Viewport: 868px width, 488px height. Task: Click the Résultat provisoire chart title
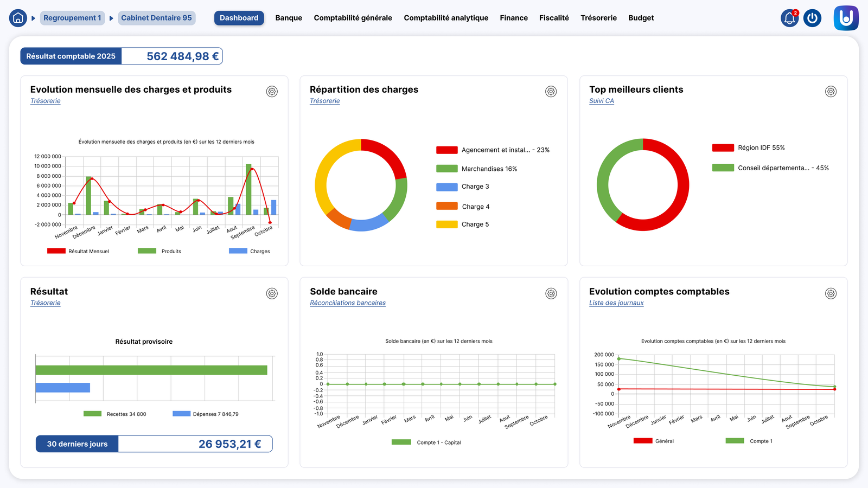pyautogui.click(x=144, y=342)
